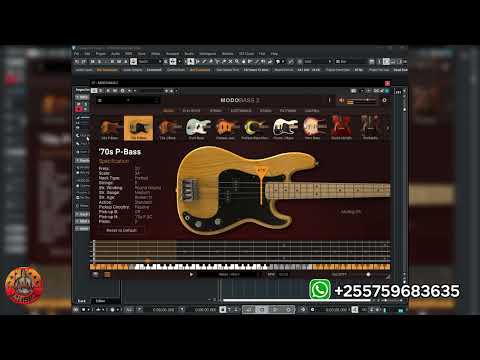Click the 'Action:' specification row
This screenshot has width=480, height=360.
[x=125, y=202]
